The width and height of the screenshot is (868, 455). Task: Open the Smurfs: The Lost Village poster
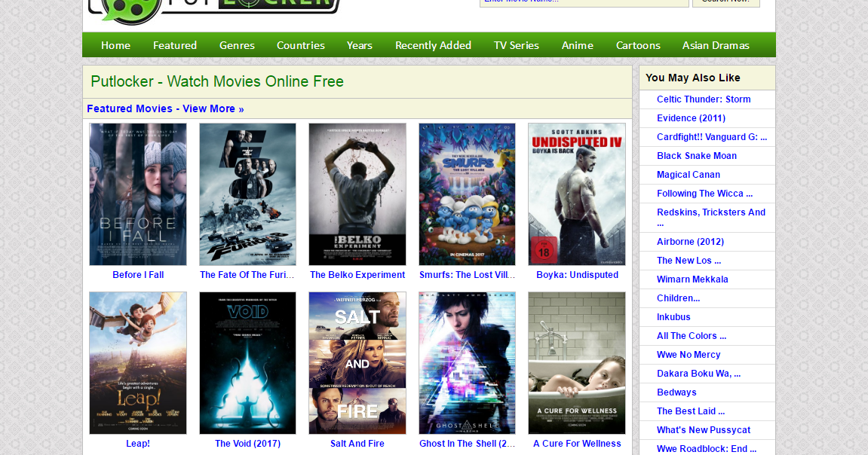point(467,194)
